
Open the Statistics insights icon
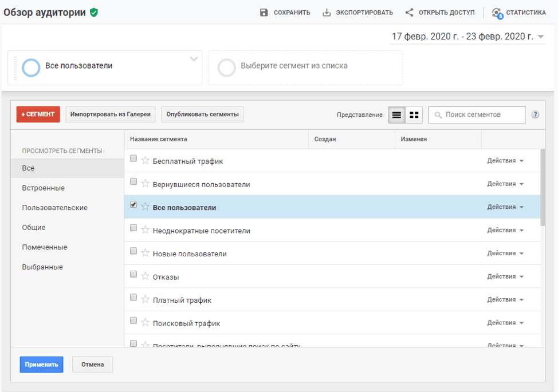click(x=497, y=13)
